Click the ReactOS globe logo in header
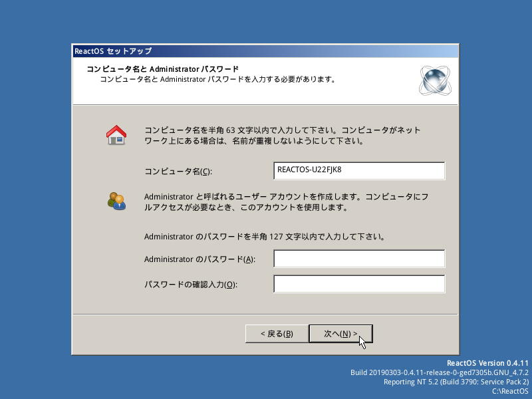 click(436, 80)
